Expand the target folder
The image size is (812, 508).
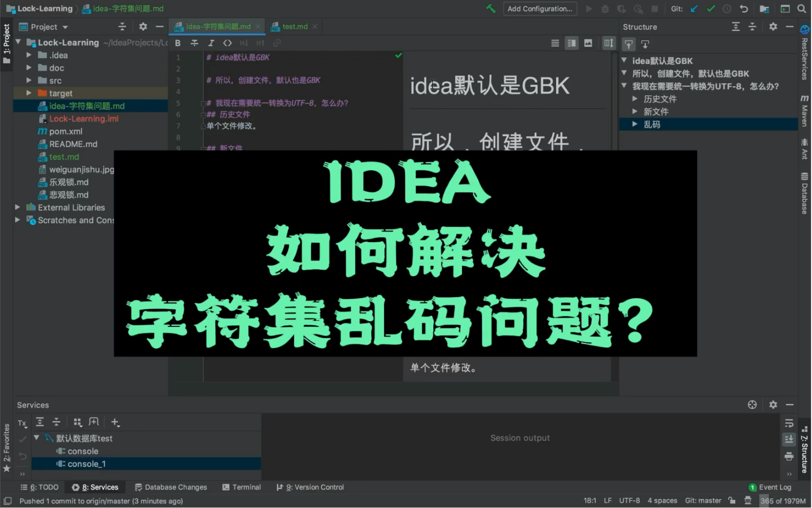(29, 93)
